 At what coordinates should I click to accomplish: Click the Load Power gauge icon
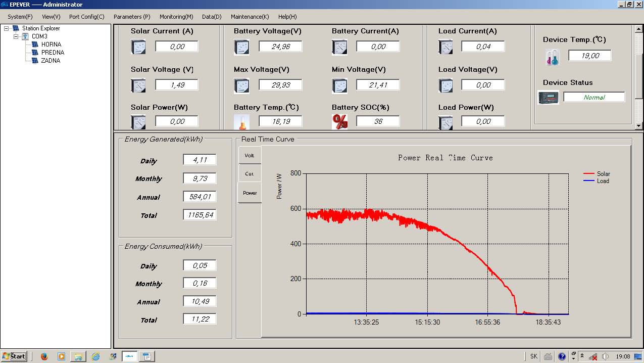pyautogui.click(x=445, y=122)
